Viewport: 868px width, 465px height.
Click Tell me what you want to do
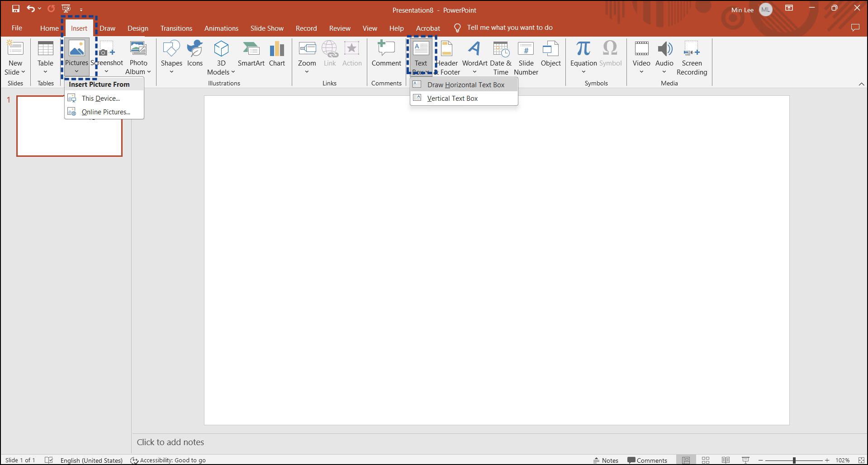tap(509, 28)
